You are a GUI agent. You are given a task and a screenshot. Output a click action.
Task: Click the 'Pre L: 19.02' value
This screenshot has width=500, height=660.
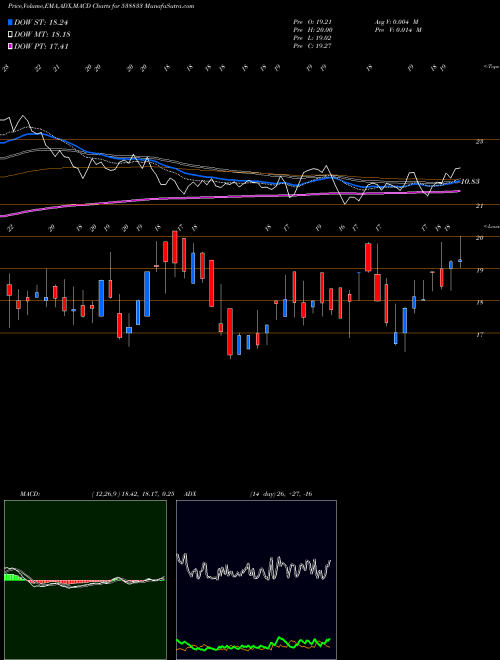(313, 38)
